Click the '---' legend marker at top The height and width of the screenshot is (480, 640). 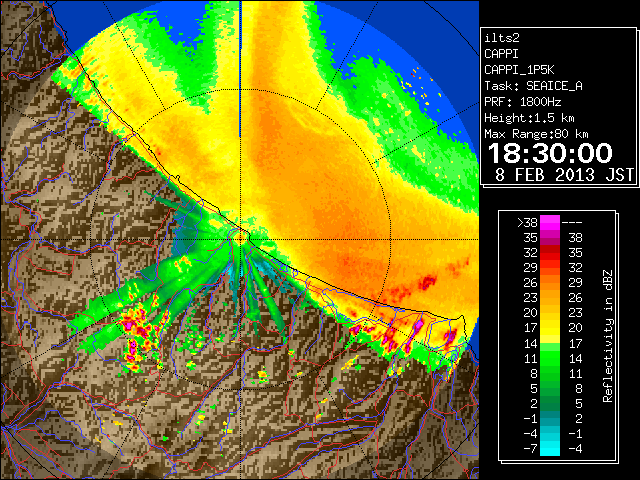[x=572, y=223]
